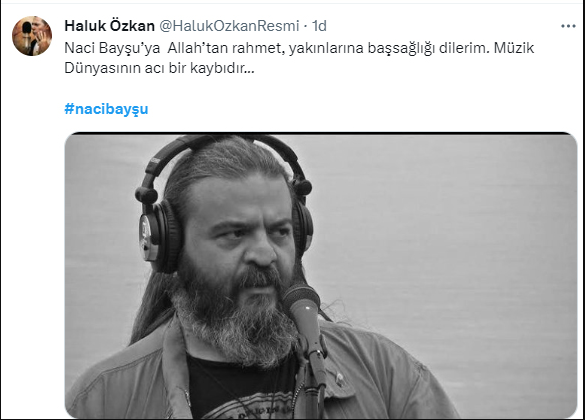The width and height of the screenshot is (585, 420).
Task: Click the line 'Dünyasının acı bir kaybıdır...'
Action: point(159,68)
